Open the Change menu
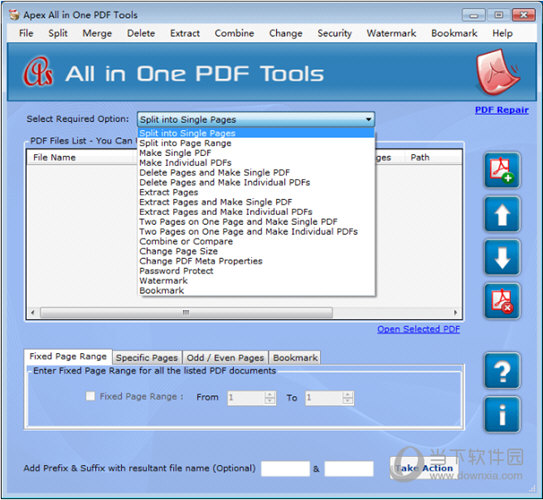 [x=286, y=33]
